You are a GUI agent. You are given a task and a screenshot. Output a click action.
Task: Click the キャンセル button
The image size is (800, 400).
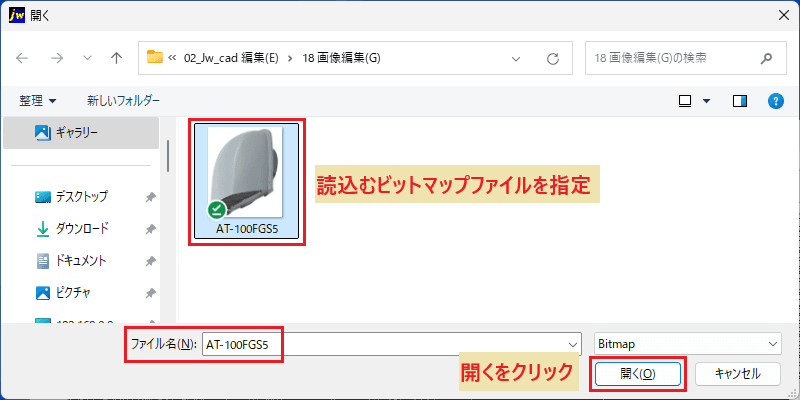coord(738,374)
